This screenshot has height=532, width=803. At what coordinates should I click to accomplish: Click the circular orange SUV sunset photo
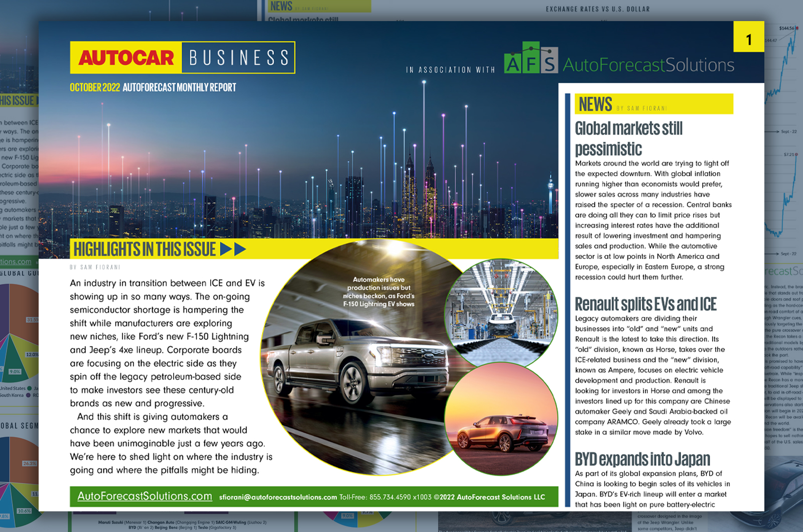[x=501, y=419]
